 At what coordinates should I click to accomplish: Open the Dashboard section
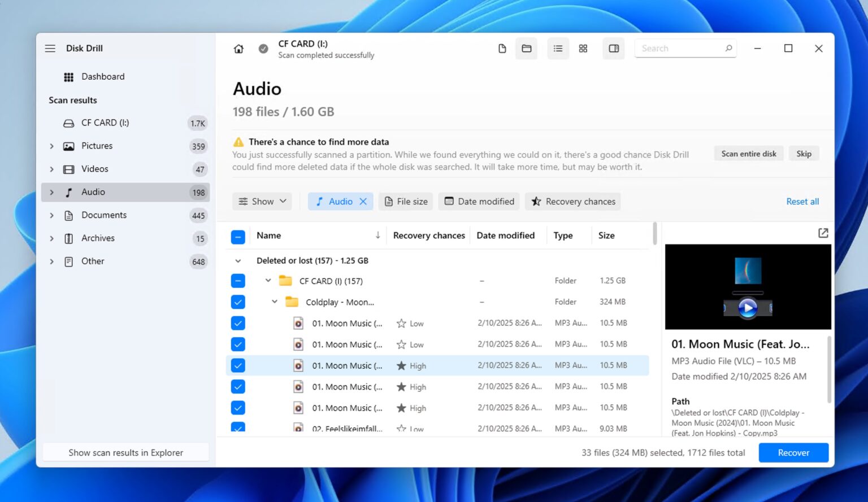[x=103, y=76]
